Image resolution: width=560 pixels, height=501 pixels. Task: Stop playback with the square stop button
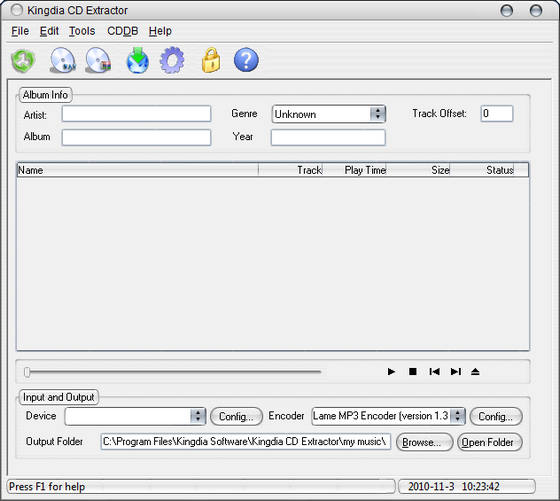point(412,372)
